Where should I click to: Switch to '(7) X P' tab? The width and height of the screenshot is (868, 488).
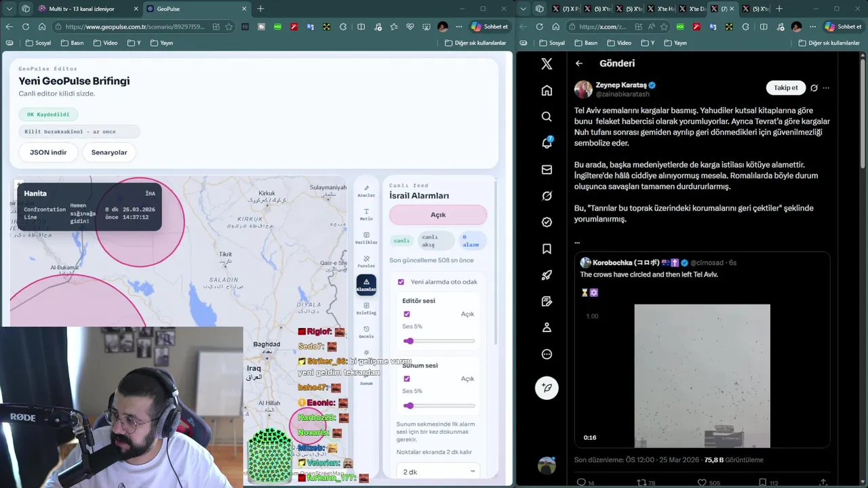point(565,9)
